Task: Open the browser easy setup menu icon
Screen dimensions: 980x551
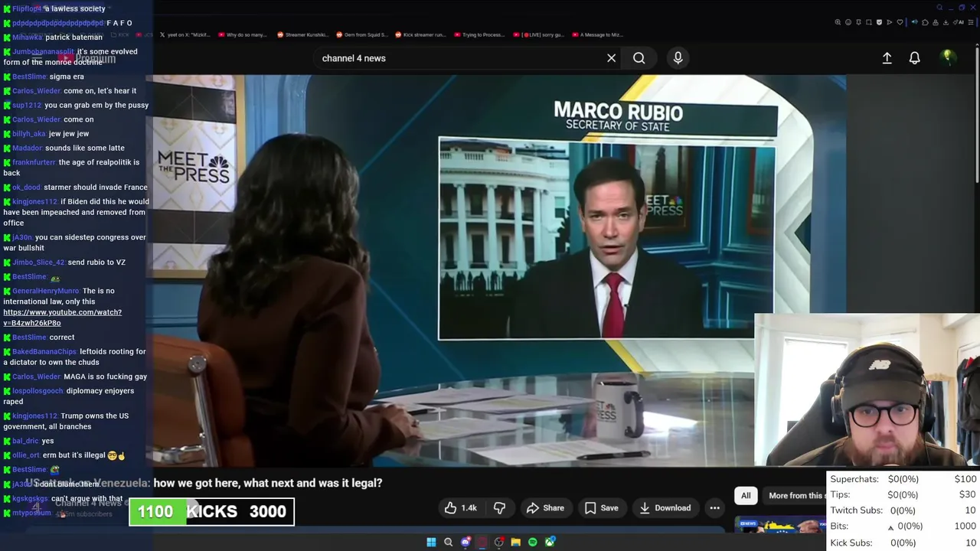Action: tap(971, 22)
